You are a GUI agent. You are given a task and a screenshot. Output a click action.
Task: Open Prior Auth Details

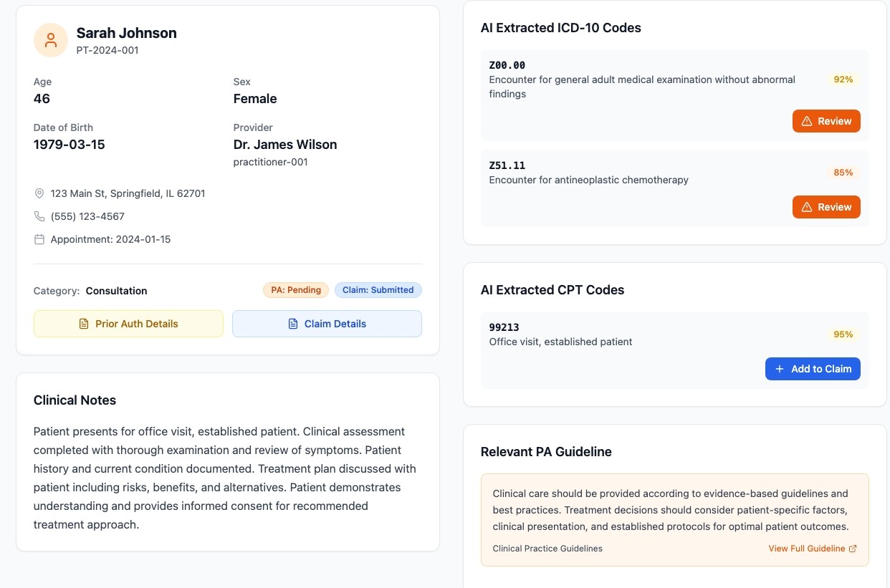pyautogui.click(x=128, y=324)
